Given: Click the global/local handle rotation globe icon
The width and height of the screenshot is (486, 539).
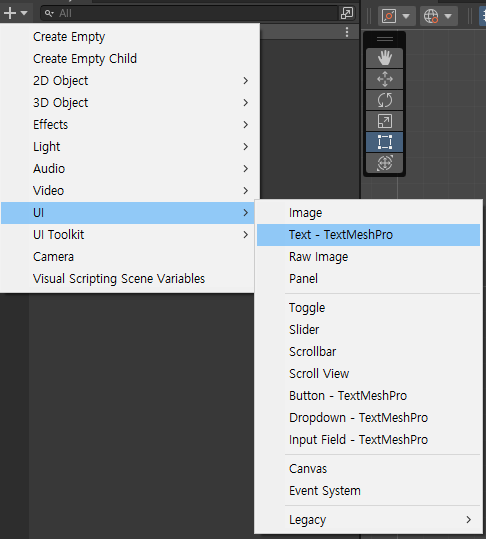Looking at the screenshot, I should pos(431,16).
